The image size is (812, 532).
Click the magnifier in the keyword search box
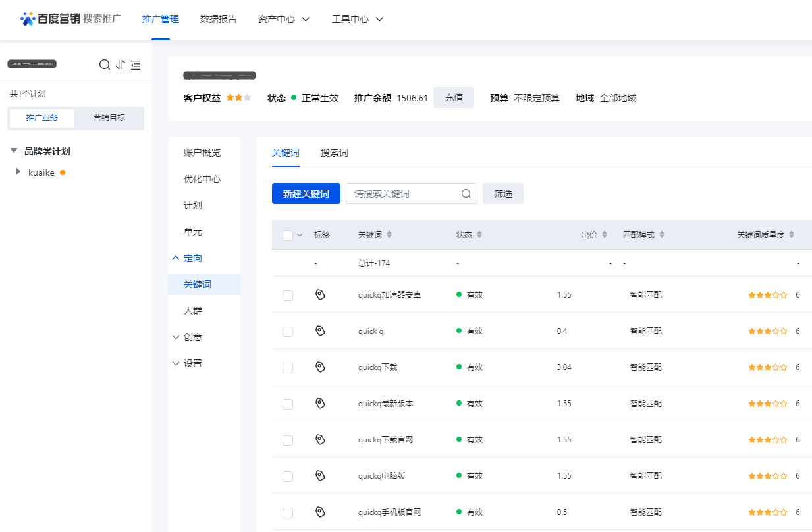466,194
